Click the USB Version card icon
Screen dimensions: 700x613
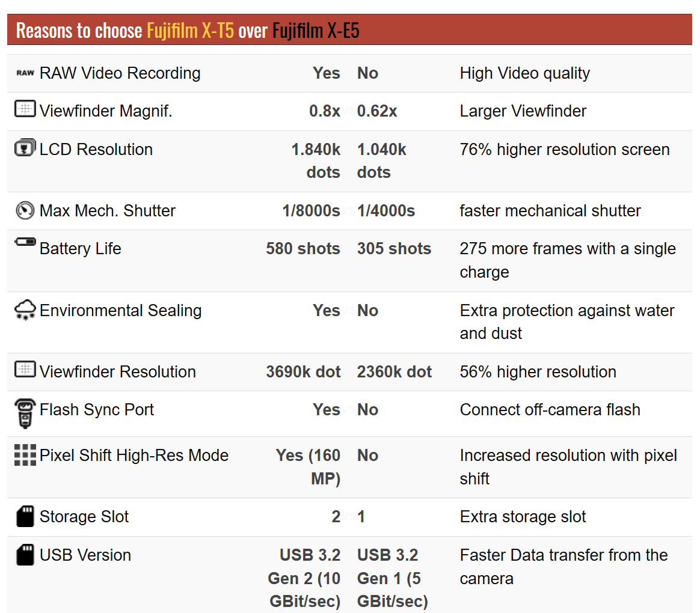point(25,555)
